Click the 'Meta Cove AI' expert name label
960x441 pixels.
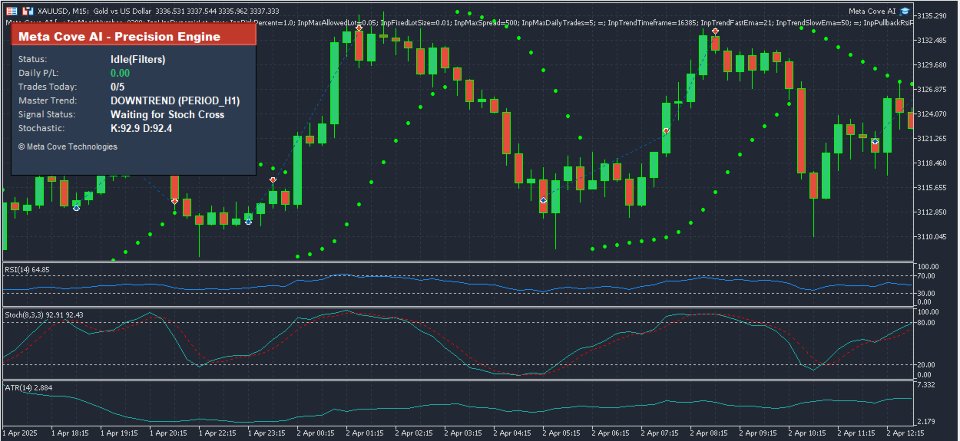[x=872, y=11]
